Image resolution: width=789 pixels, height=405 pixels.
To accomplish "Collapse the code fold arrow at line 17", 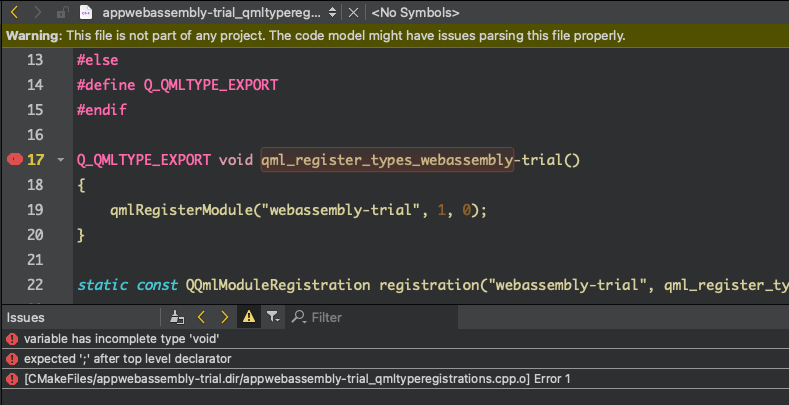I will [x=61, y=160].
